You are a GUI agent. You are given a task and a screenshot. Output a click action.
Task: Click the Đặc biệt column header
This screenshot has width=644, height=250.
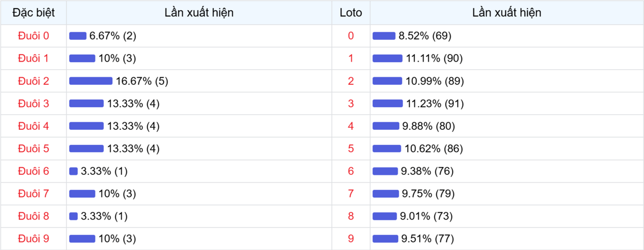(x=33, y=13)
